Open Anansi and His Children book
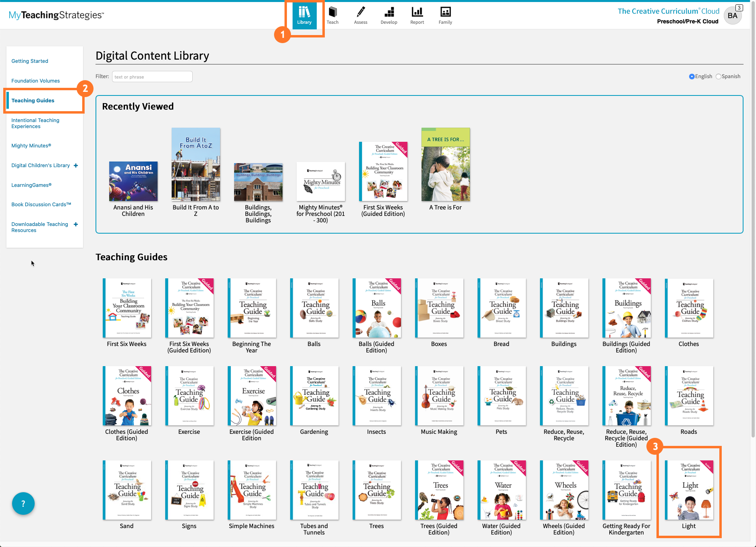 pos(133,181)
